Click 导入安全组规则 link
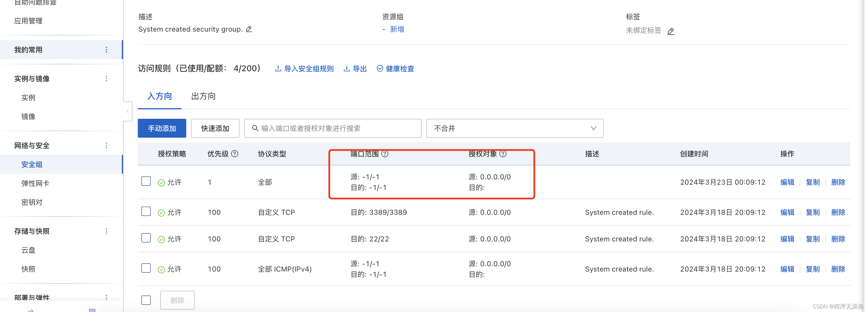 pyautogui.click(x=304, y=69)
